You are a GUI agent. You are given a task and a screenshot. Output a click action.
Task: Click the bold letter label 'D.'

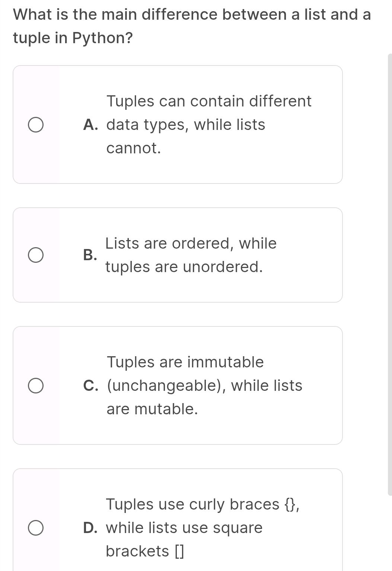click(91, 528)
